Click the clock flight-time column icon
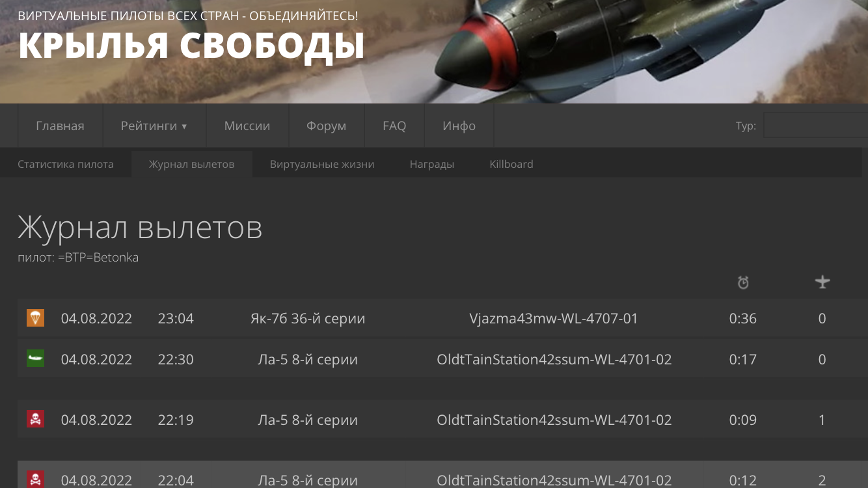The height and width of the screenshot is (488, 868). coord(743,282)
